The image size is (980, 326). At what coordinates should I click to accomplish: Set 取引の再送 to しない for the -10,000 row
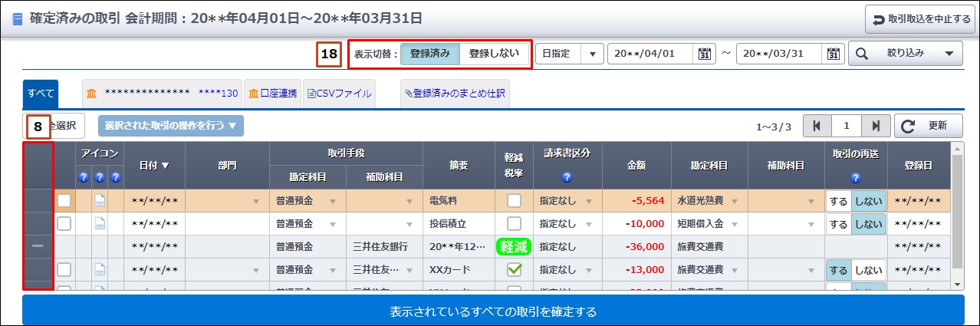click(869, 224)
